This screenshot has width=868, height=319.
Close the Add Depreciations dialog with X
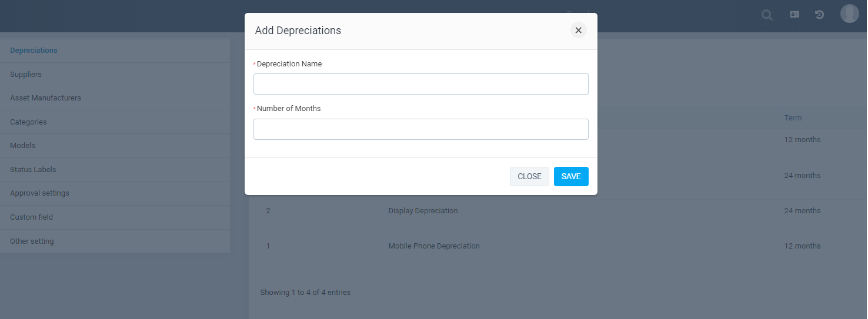pos(578,31)
